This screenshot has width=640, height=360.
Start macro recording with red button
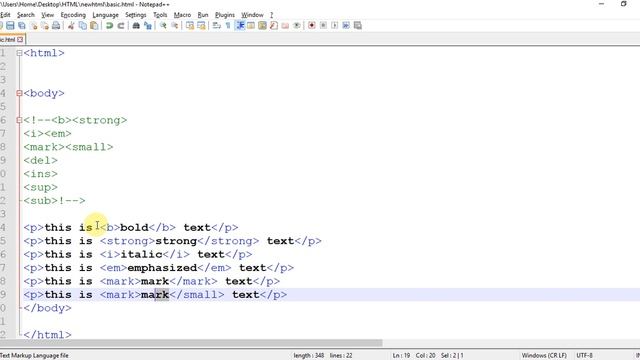tap(312, 26)
